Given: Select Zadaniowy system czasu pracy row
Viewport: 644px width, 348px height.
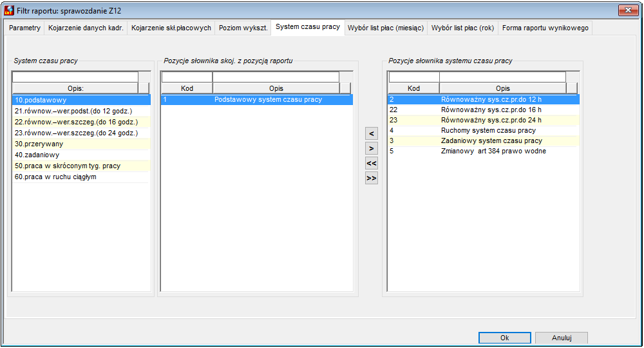Looking at the screenshot, I should (484, 140).
